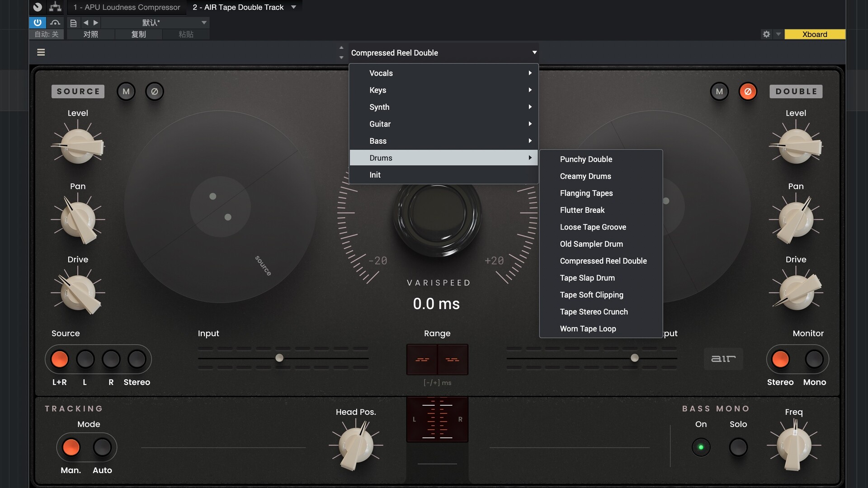This screenshot has height=488, width=868.
Task: Mute the Source signal with M button
Action: (126, 91)
